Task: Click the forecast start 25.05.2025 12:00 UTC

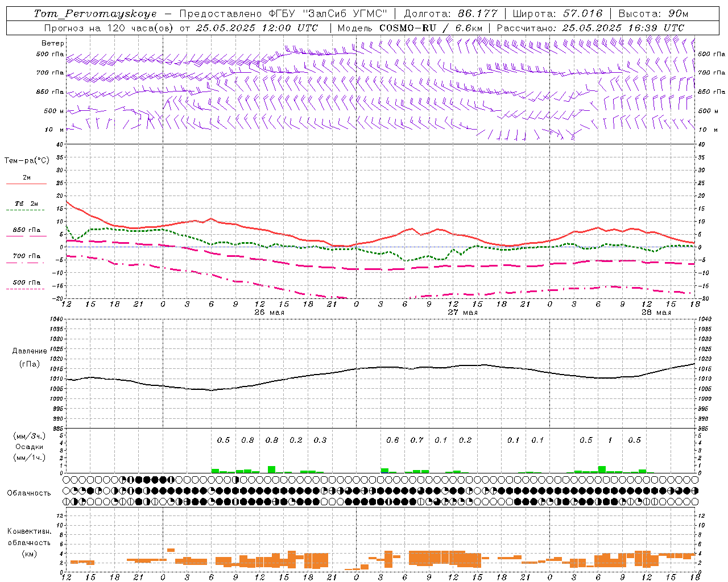Action: (x=257, y=28)
